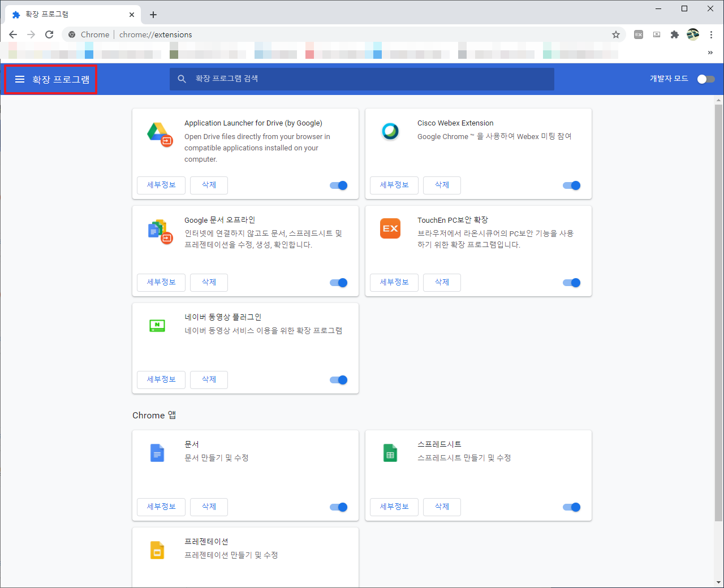Screen dimensions: 724x588
Task: Click the 프레젠테이션 app icon
Action: (157, 550)
